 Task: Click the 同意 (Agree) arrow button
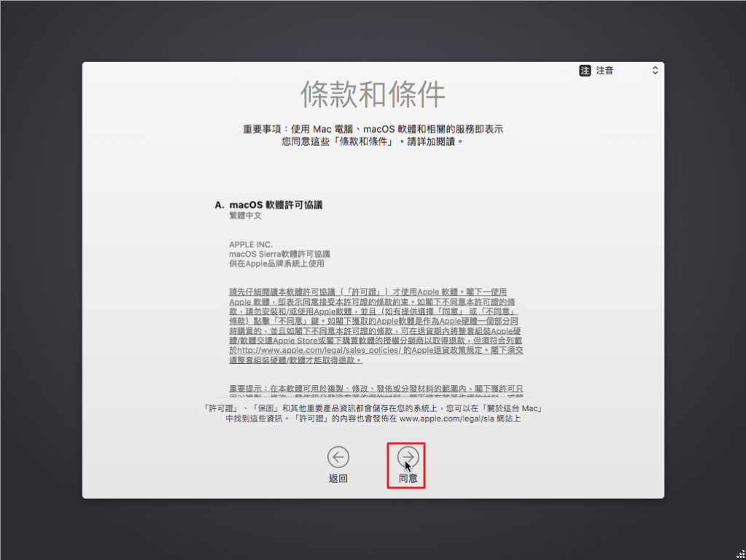(x=408, y=457)
